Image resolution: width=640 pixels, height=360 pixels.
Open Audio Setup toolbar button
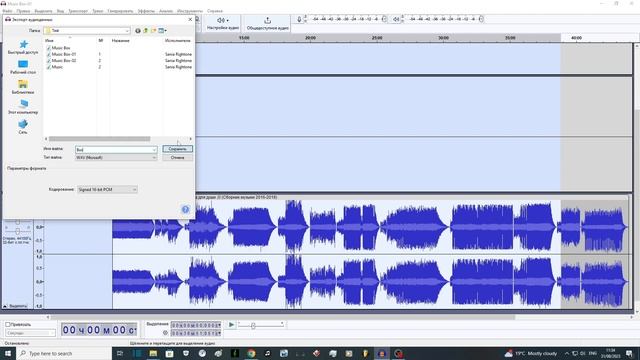222,23
